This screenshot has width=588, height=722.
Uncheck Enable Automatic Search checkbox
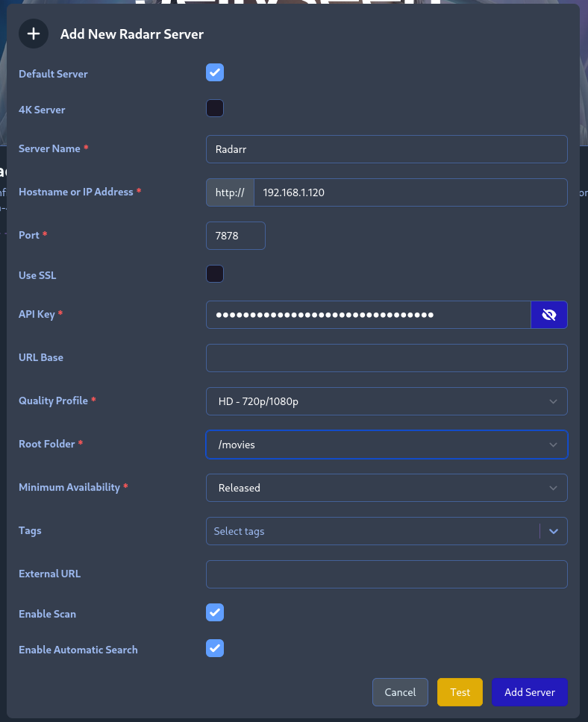215,648
